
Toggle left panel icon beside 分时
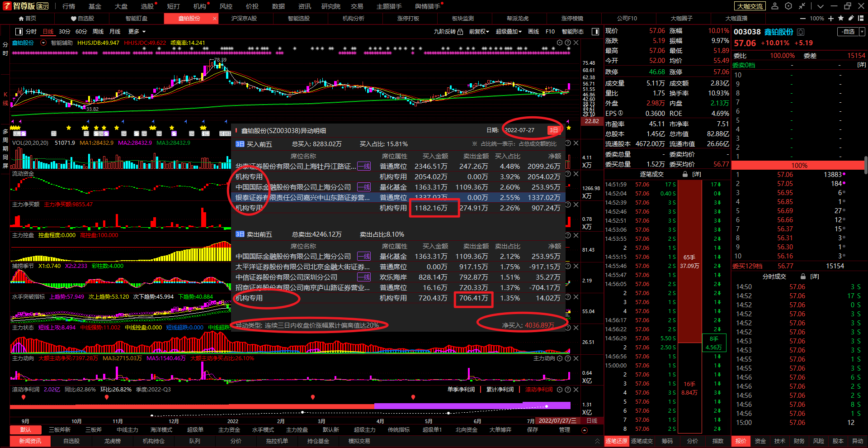[x=19, y=32]
